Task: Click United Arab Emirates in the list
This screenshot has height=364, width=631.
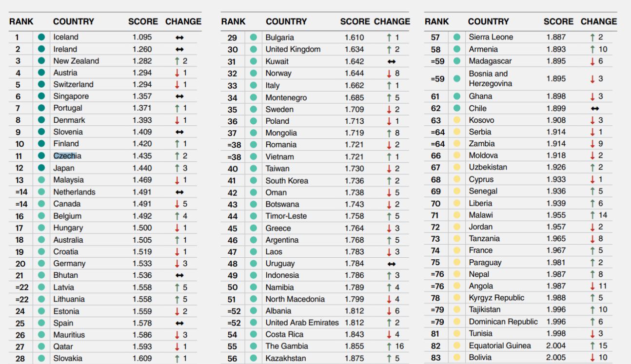Action: [x=302, y=323]
